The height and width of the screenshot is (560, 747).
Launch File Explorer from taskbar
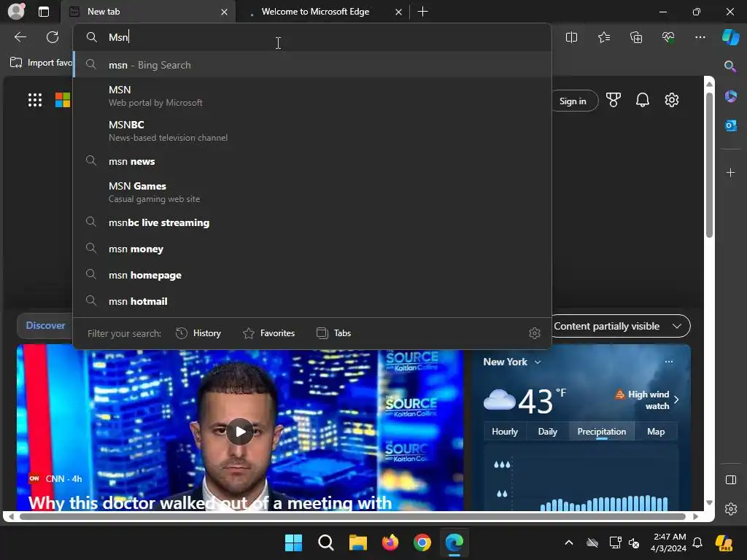pos(357,542)
